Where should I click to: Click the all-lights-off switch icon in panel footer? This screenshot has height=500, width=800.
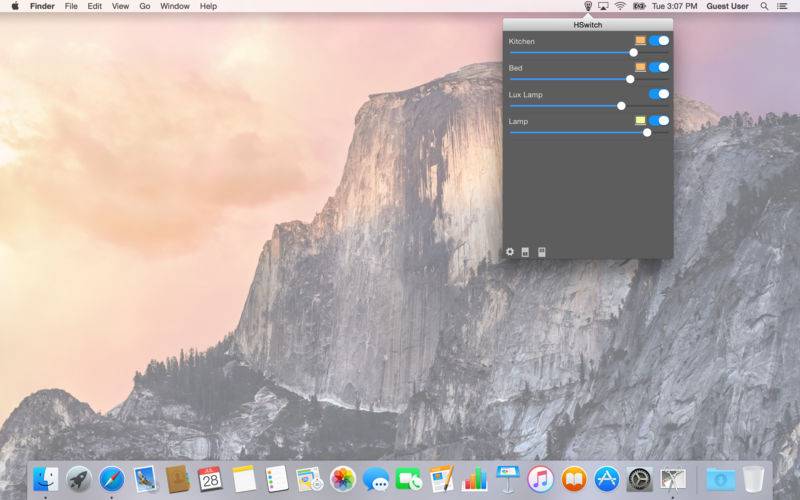click(x=542, y=252)
